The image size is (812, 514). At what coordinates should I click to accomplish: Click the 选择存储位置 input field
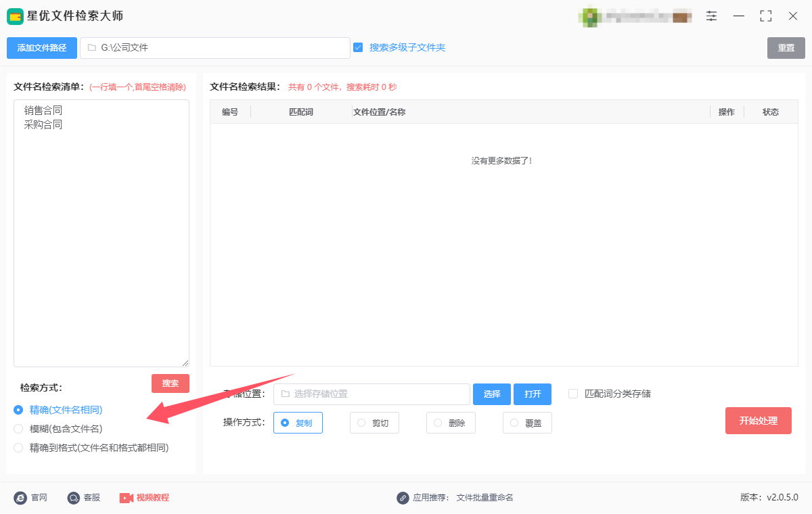tap(371, 394)
